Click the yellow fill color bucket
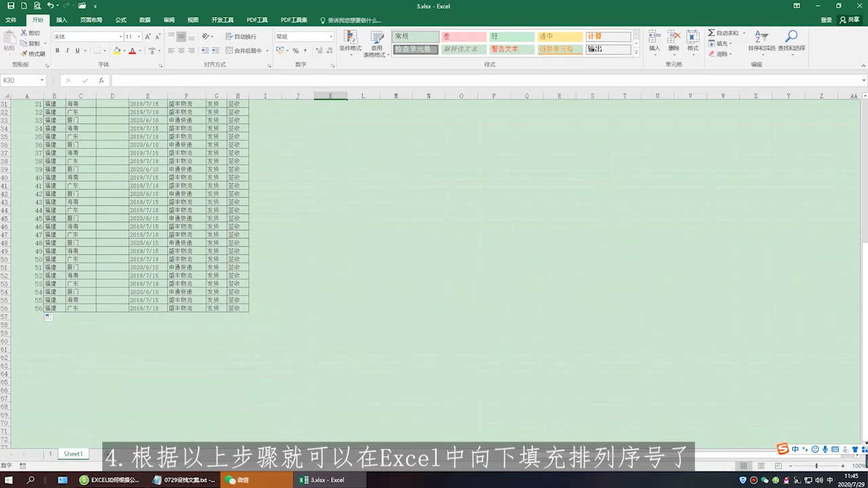868x488 pixels. (117, 51)
